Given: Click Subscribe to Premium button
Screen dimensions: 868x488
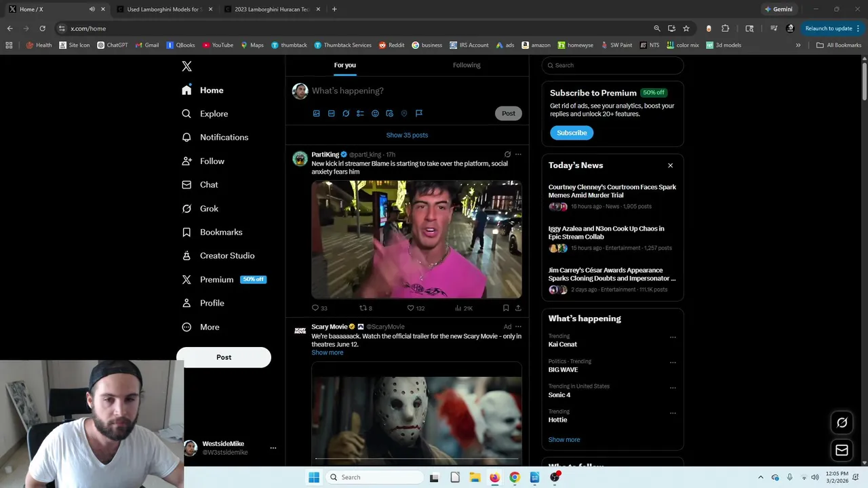Looking at the screenshot, I should [572, 133].
